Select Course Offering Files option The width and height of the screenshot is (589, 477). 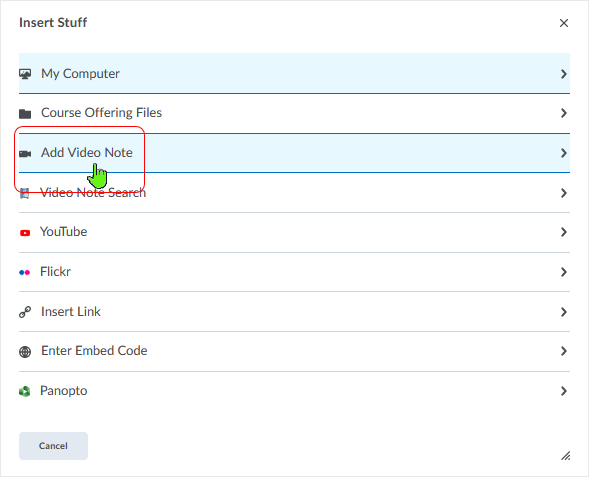click(294, 113)
